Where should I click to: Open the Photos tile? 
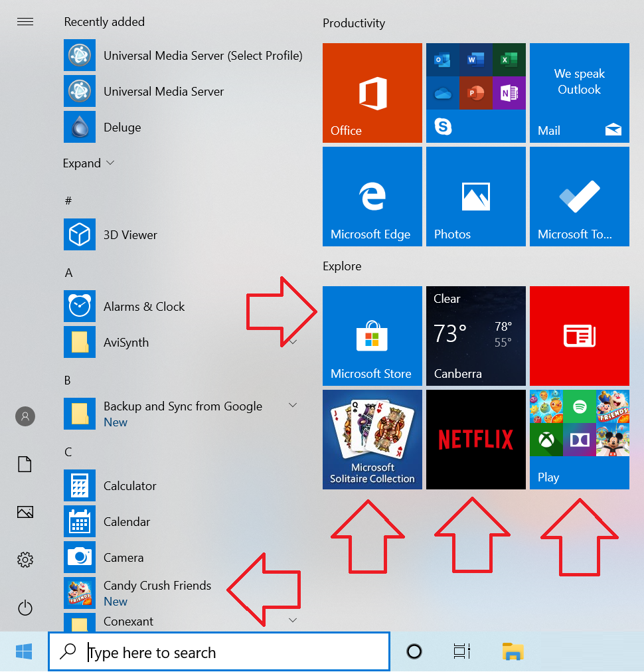475,197
